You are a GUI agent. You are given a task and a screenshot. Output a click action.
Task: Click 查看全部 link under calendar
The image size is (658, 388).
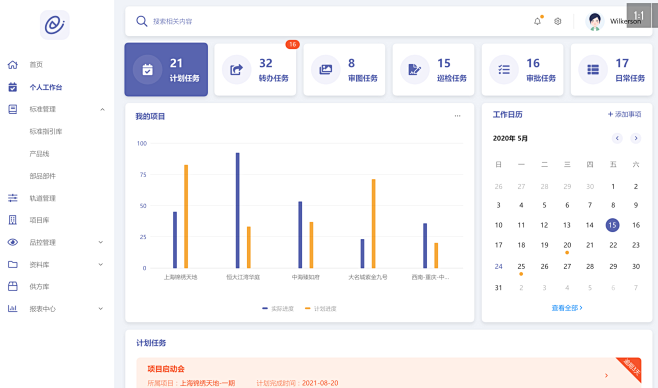point(567,308)
